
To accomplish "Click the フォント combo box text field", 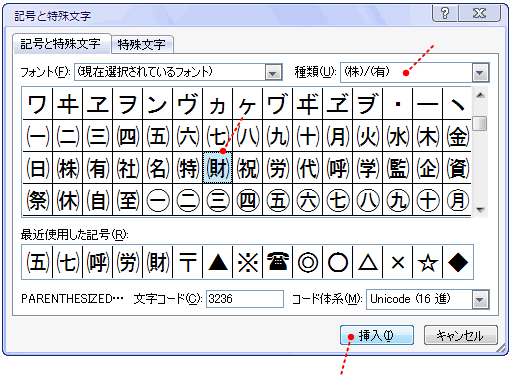I will pyautogui.click(x=170, y=72).
